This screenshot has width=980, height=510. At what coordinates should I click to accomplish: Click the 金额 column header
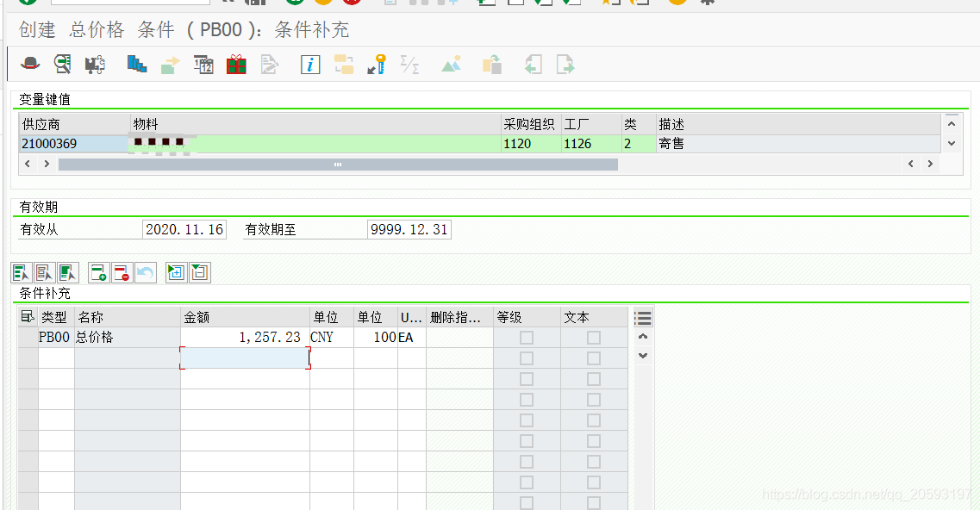[x=245, y=317]
